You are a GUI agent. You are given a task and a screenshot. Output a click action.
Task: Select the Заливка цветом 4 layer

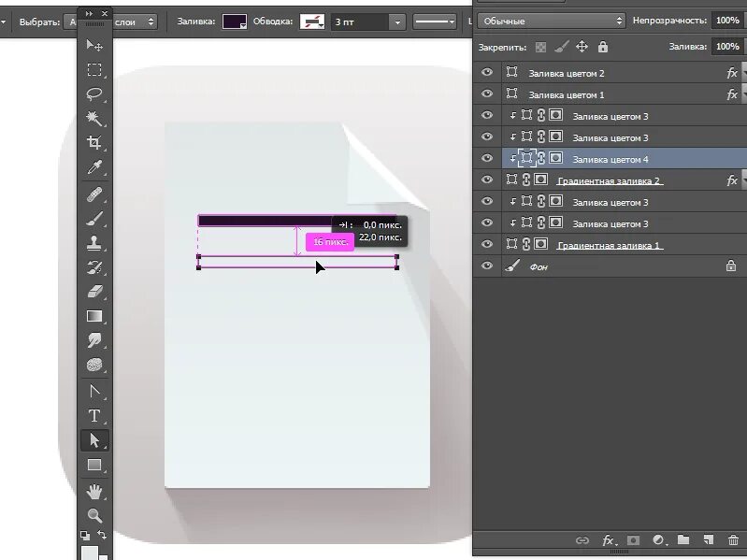coord(625,159)
